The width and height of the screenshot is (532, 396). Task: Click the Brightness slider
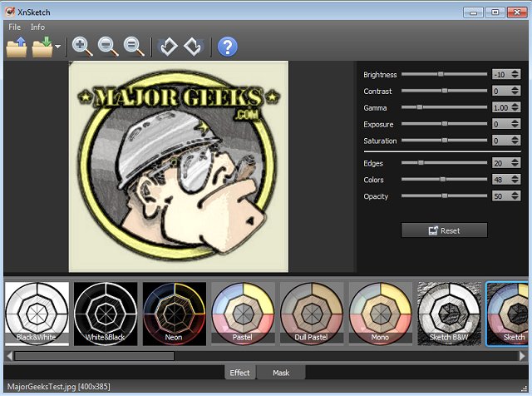point(444,74)
